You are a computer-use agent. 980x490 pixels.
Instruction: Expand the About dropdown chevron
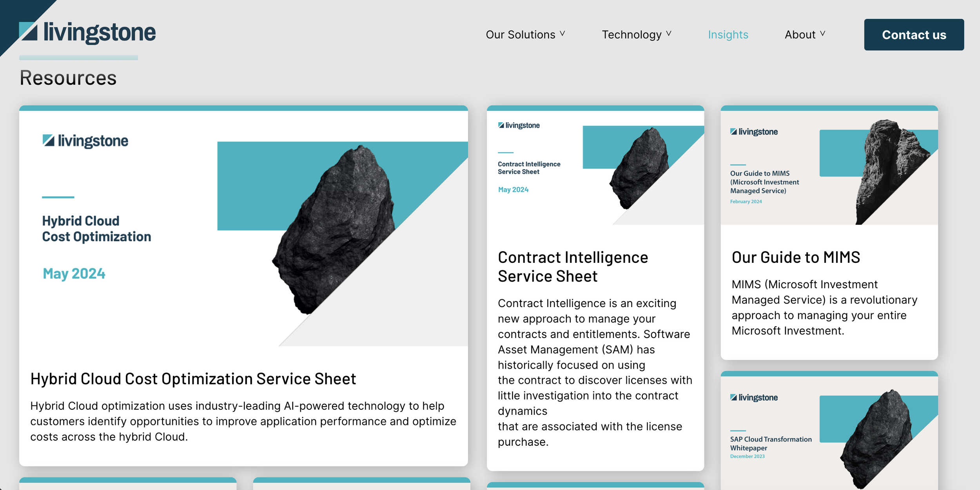(822, 34)
